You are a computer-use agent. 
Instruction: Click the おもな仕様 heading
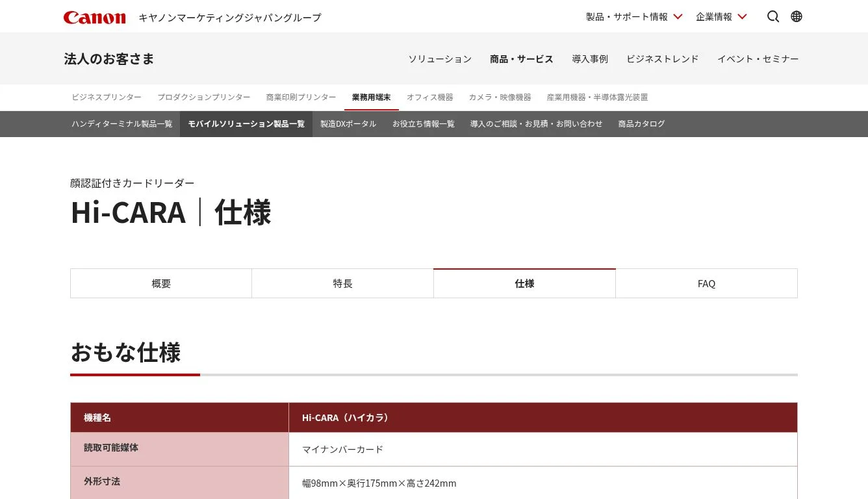(126, 352)
